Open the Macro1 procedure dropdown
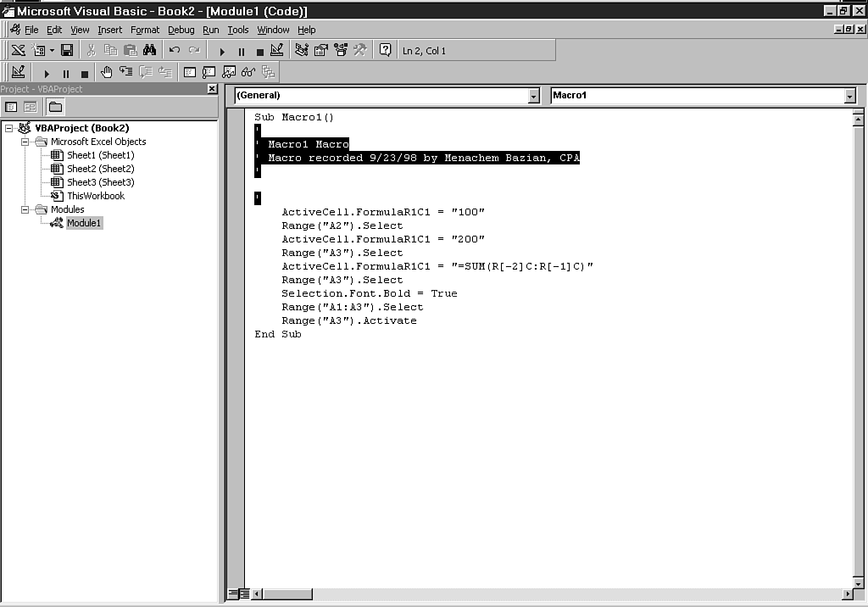The image size is (868, 607). [x=849, y=96]
